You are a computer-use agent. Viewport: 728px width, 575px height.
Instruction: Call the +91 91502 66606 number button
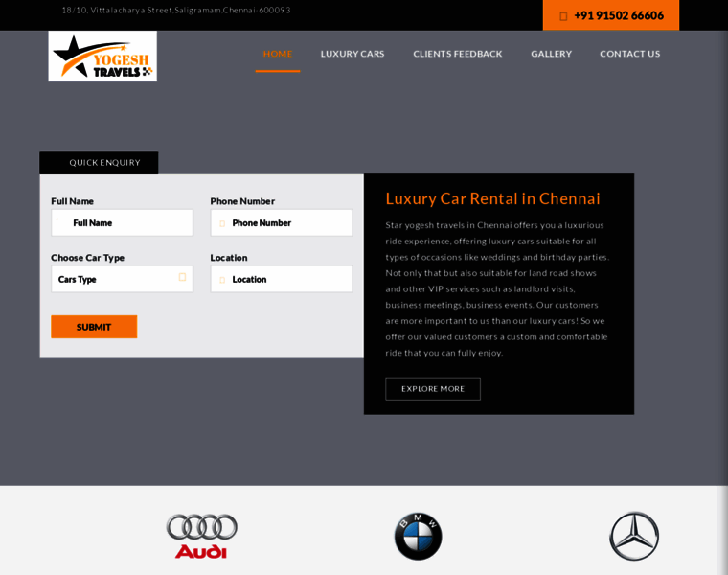[610, 15]
